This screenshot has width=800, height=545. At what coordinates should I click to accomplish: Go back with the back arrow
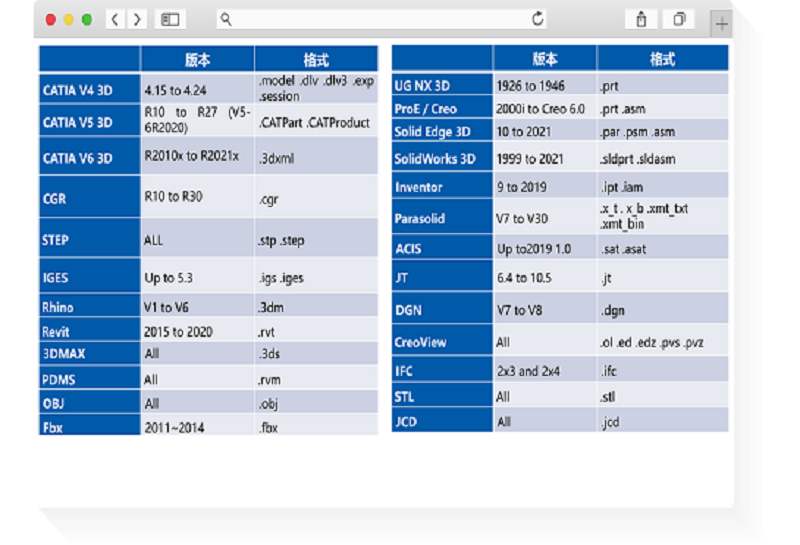click(x=116, y=19)
